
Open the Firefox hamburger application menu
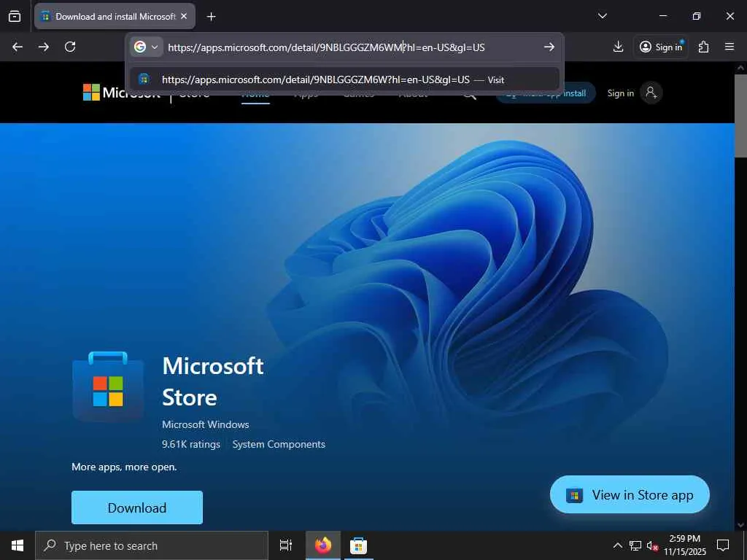729,47
